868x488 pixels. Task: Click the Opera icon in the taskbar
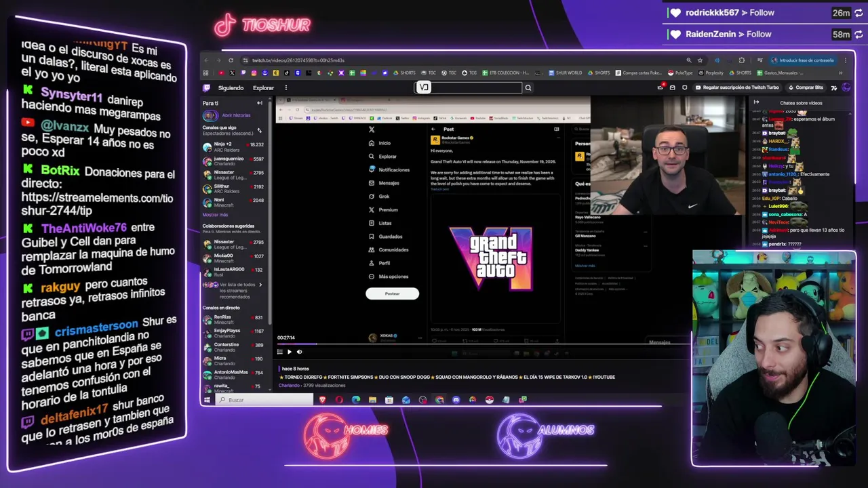tap(339, 400)
